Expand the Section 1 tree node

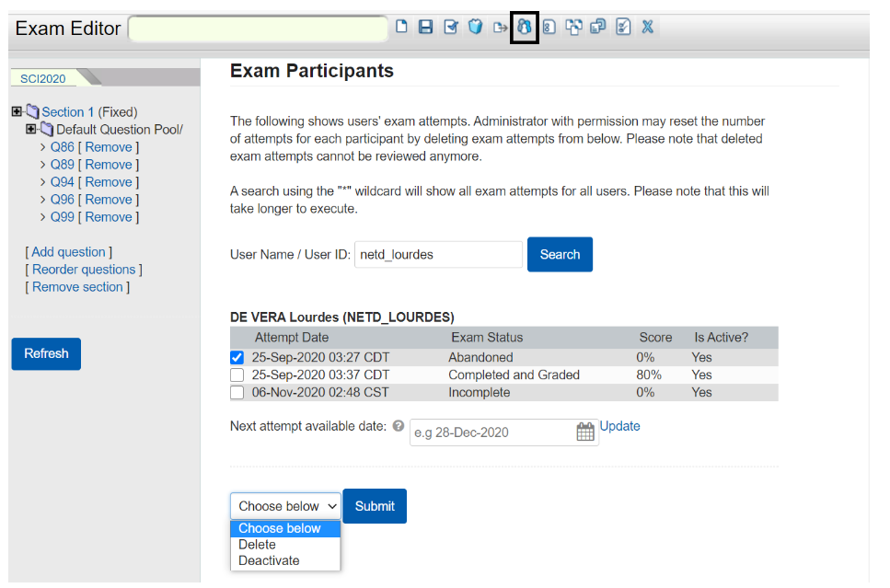tap(15, 111)
